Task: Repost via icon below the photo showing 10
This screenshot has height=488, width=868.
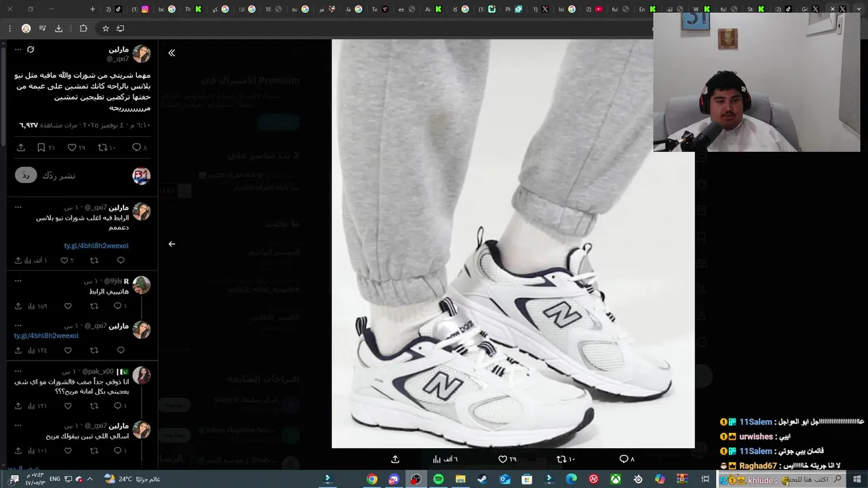Action: tap(566, 459)
